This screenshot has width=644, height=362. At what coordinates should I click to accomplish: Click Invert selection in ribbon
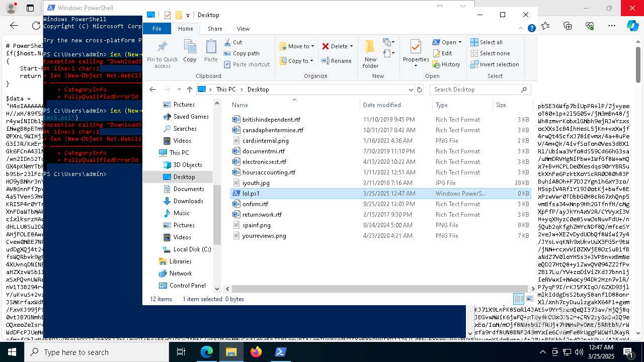click(x=495, y=64)
